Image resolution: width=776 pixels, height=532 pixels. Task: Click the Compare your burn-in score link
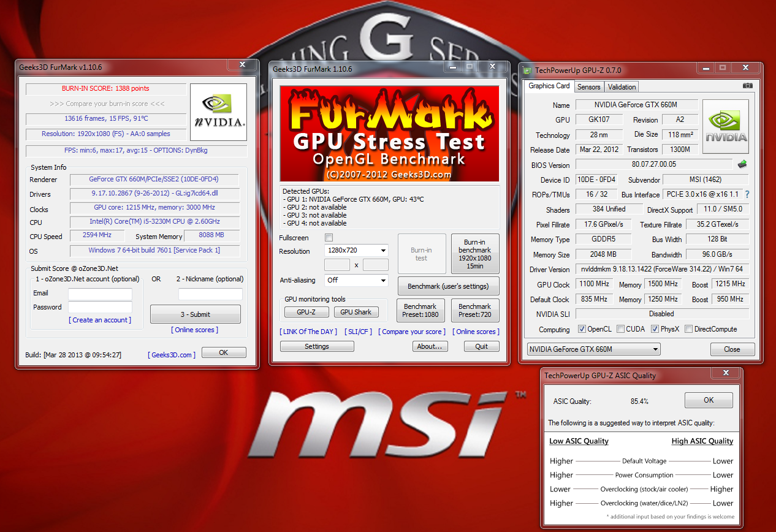click(107, 104)
